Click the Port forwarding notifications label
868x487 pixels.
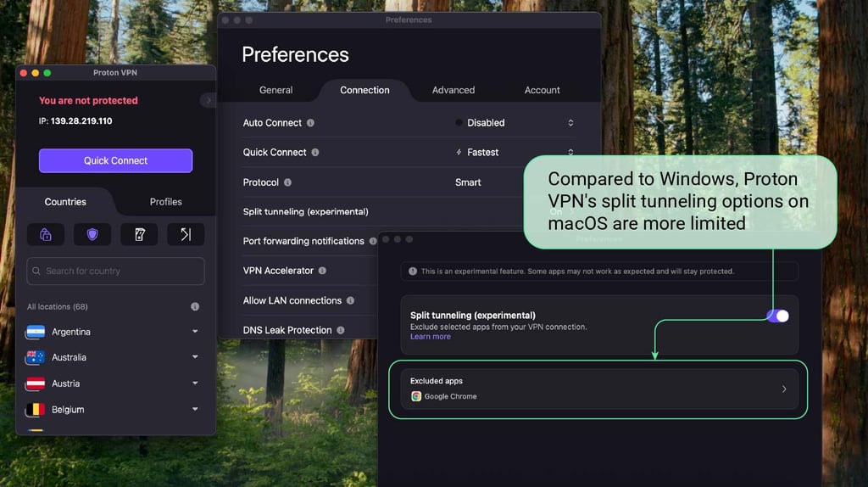click(x=303, y=241)
